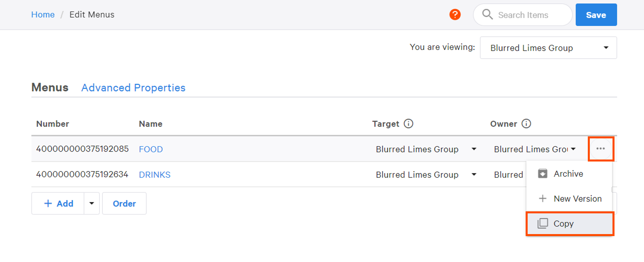Viewport: 644px width, 262px height.
Task: Click into the Search Items field
Action: point(530,15)
